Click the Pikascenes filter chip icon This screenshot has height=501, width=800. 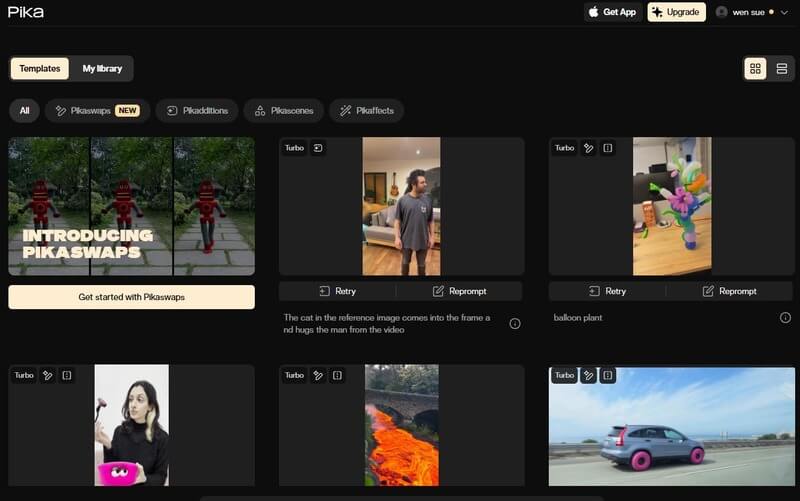pos(260,111)
